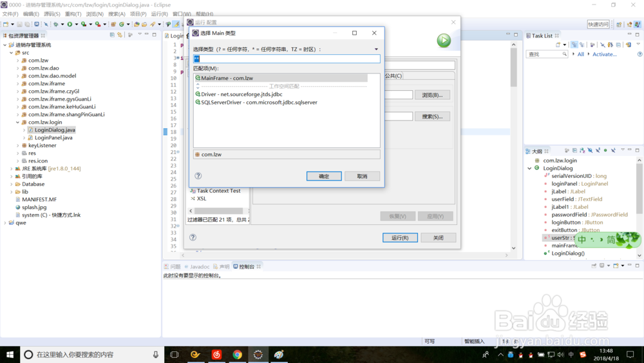644x363 pixels.
Task: Click the Open Perspective icon
Action: tap(619, 25)
